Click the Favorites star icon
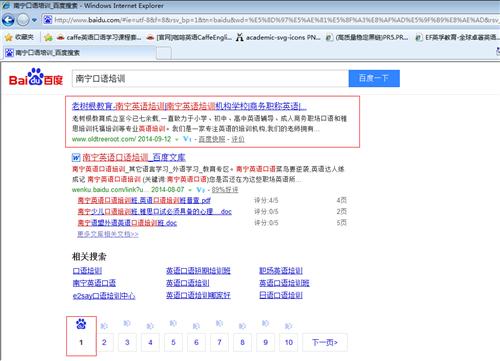Screen dimensions: 500x361 (x=9, y=37)
